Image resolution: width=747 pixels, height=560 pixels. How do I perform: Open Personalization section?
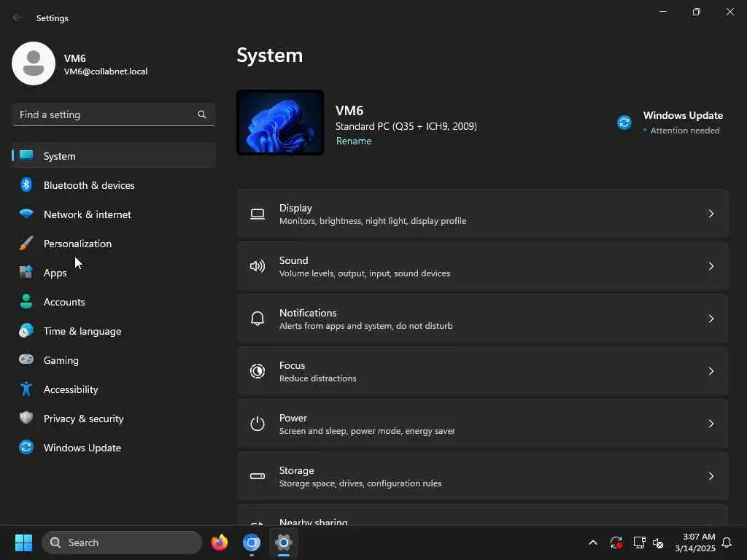point(77,244)
